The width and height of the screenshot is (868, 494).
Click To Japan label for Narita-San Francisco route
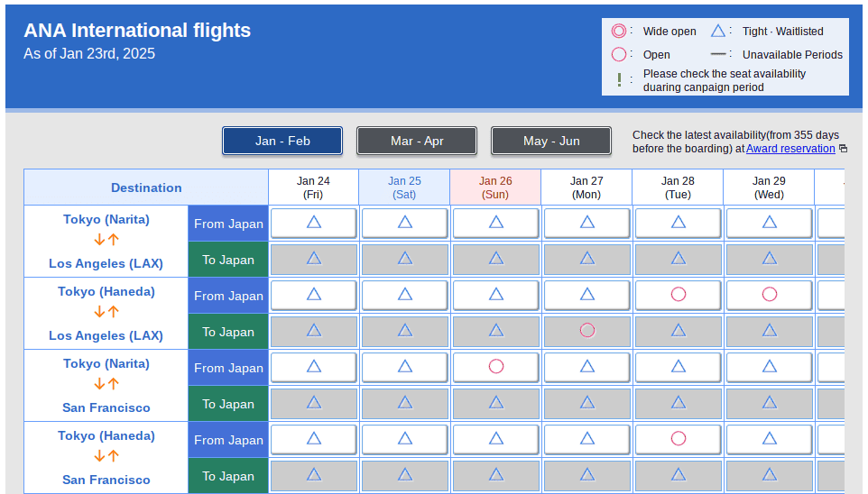click(x=228, y=404)
